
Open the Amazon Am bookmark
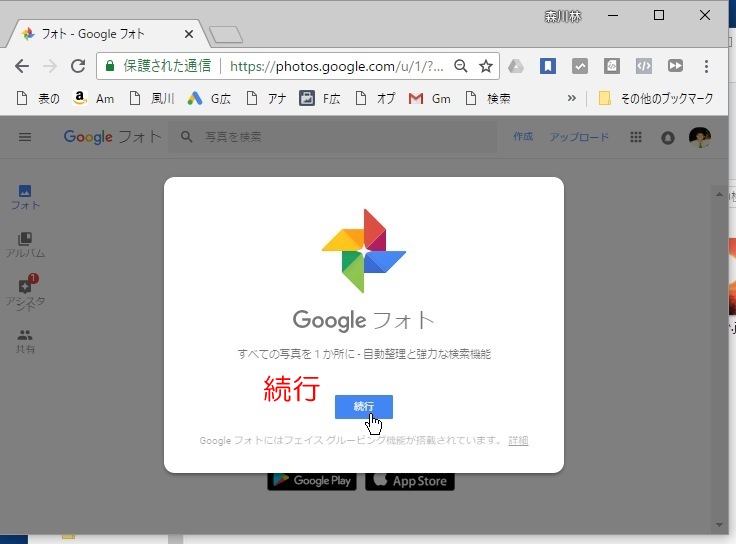coord(93,99)
